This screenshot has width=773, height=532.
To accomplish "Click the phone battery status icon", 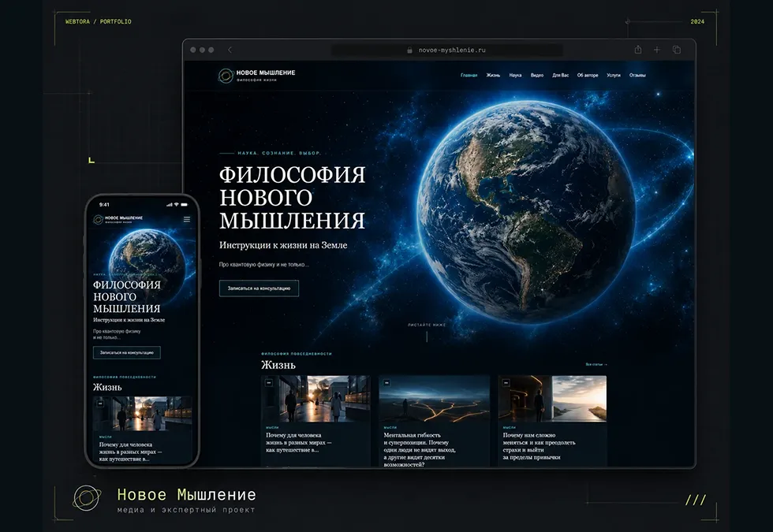I will [x=185, y=204].
